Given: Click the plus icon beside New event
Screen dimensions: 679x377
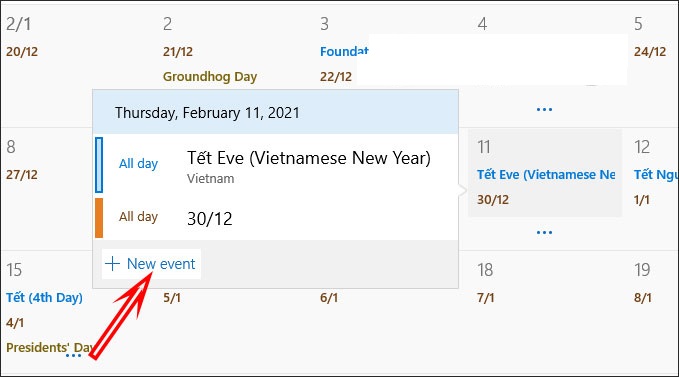Looking at the screenshot, I should tap(113, 264).
